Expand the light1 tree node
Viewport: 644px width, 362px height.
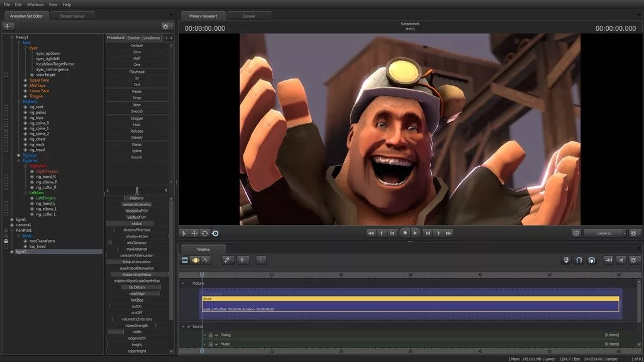pyautogui.click(x=12, y=219)
